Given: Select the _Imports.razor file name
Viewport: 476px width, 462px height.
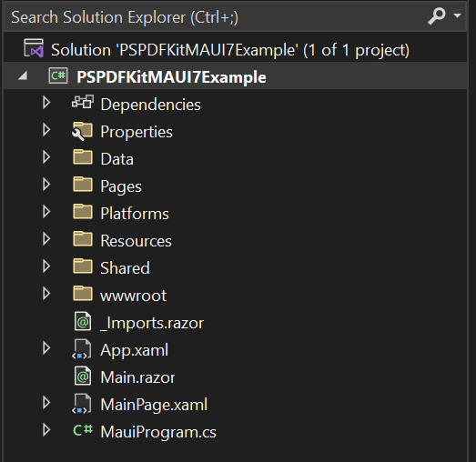Looking at the screenshot, I should pyautogui.click(x=152, y=324).
